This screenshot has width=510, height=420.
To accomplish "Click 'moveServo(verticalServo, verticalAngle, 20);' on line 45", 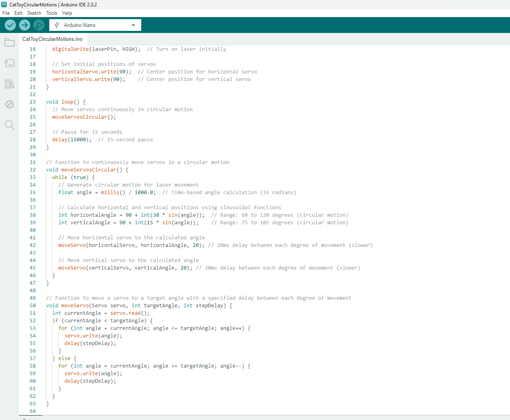I will 125,268.
